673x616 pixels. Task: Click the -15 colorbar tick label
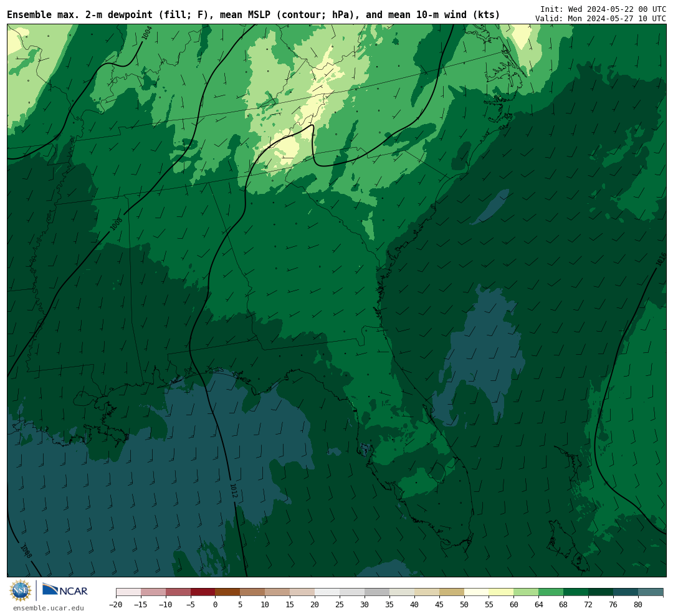141,604
